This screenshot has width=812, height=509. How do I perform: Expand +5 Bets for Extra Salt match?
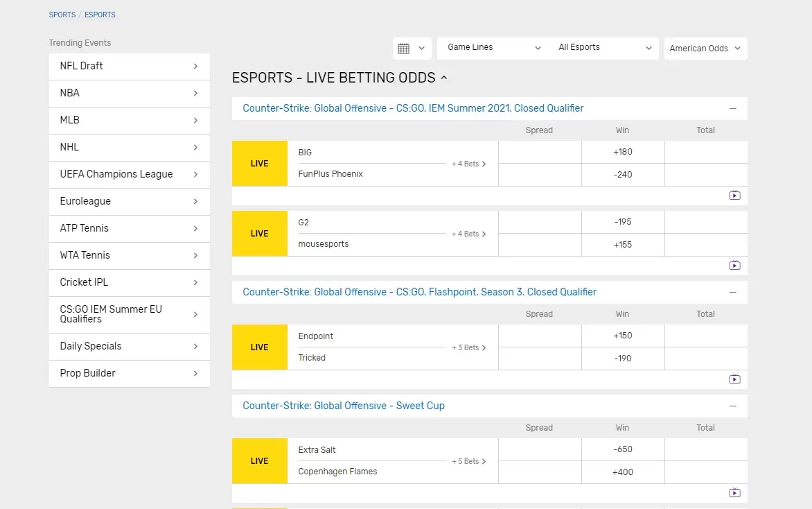coord(468,461)
